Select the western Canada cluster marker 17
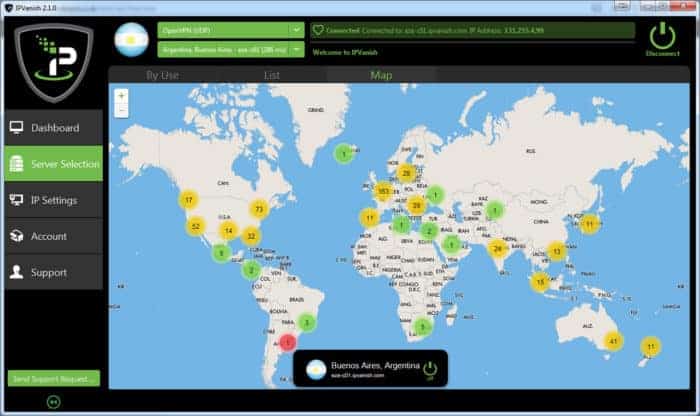Viewport: 700px width, 416px height. (189, 200)
